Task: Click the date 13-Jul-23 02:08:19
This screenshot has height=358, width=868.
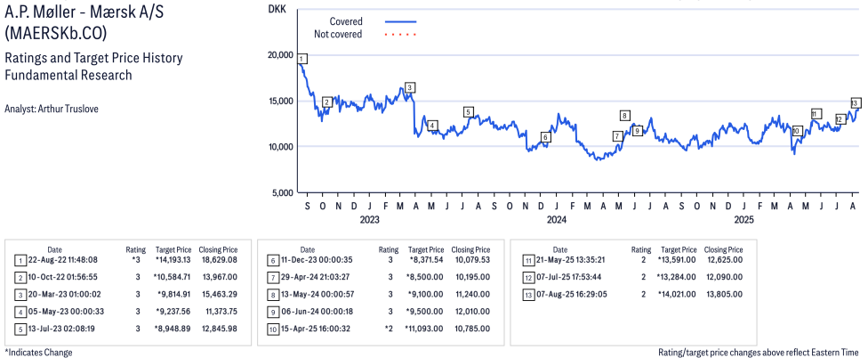Action: [62, 329]
